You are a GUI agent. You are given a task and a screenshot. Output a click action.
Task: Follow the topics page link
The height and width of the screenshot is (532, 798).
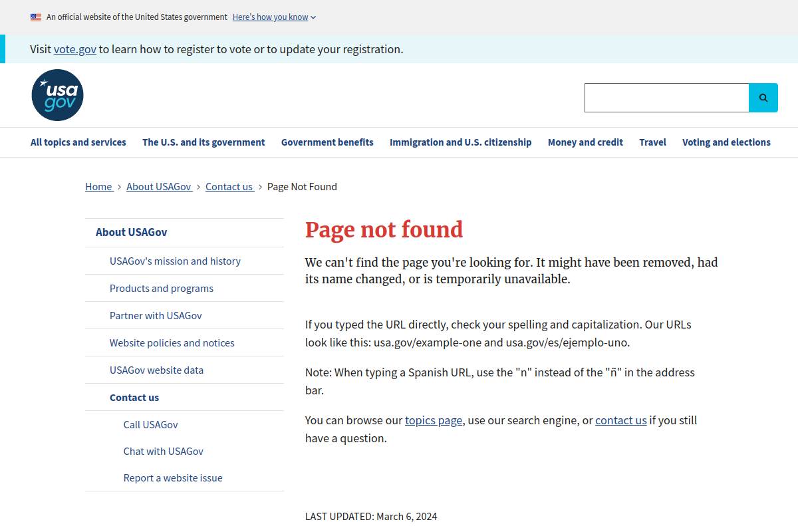[434, 420]
